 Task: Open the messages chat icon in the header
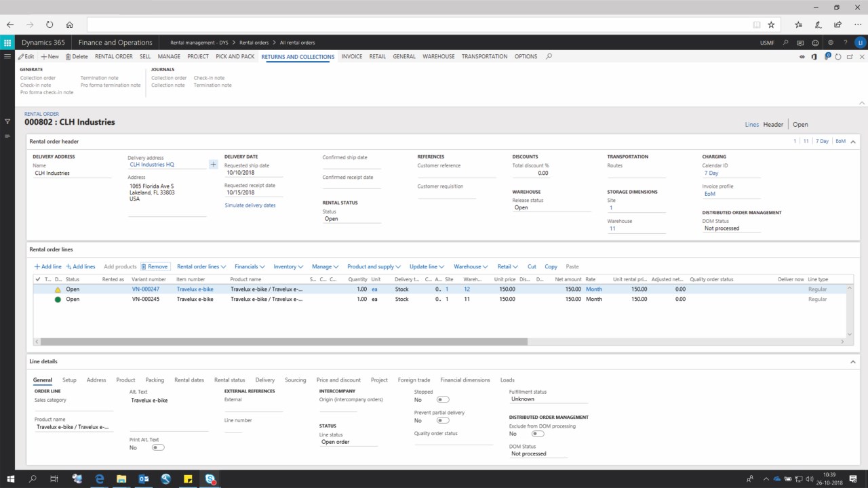pos(801,42)
